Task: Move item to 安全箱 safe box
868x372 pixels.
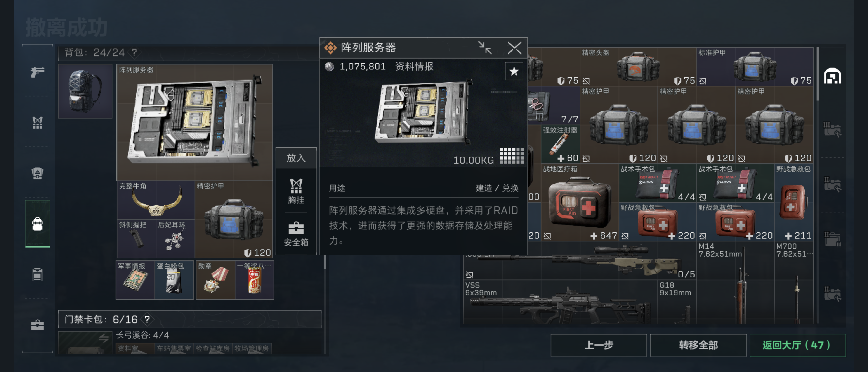Action: 296,234
